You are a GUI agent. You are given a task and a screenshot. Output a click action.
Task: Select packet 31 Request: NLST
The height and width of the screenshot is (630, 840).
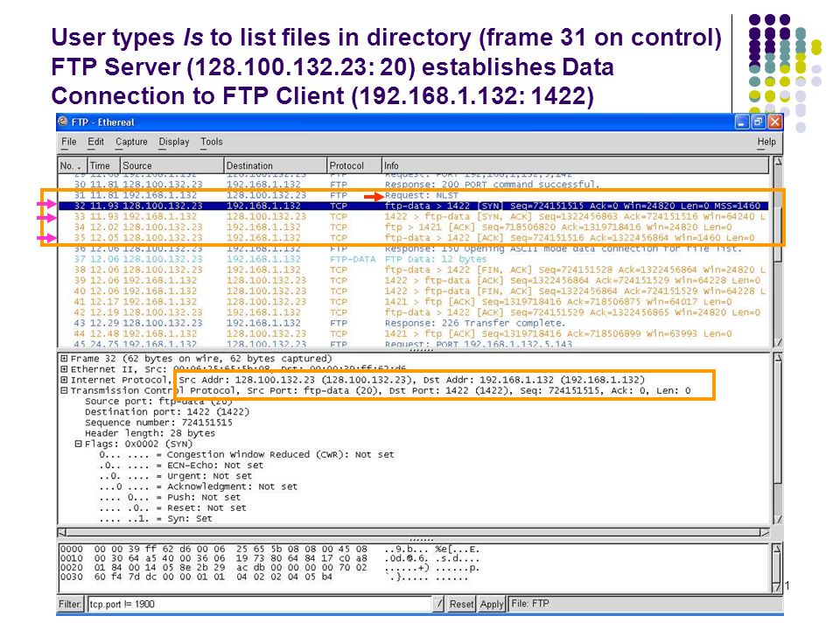click(415, 195)
